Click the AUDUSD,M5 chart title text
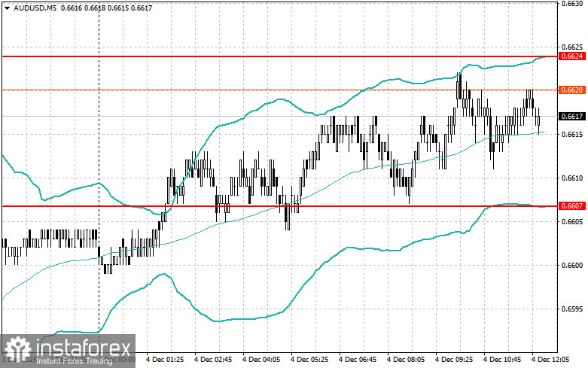 click(x=35, y=8)
